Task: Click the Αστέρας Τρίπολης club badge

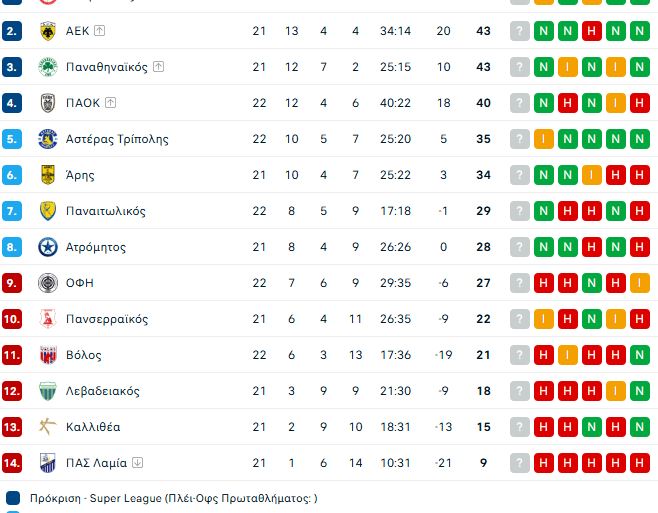Action: pyautogui.click(x=47, y=139)
